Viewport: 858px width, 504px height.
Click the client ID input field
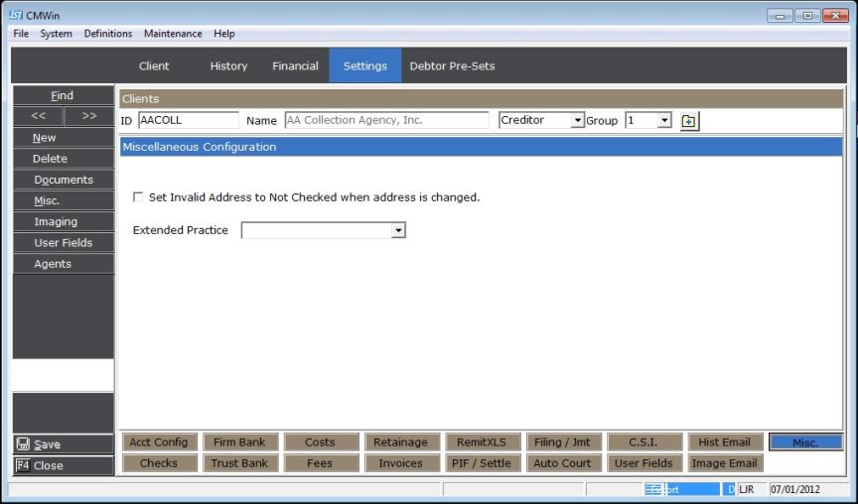point(188,121)
